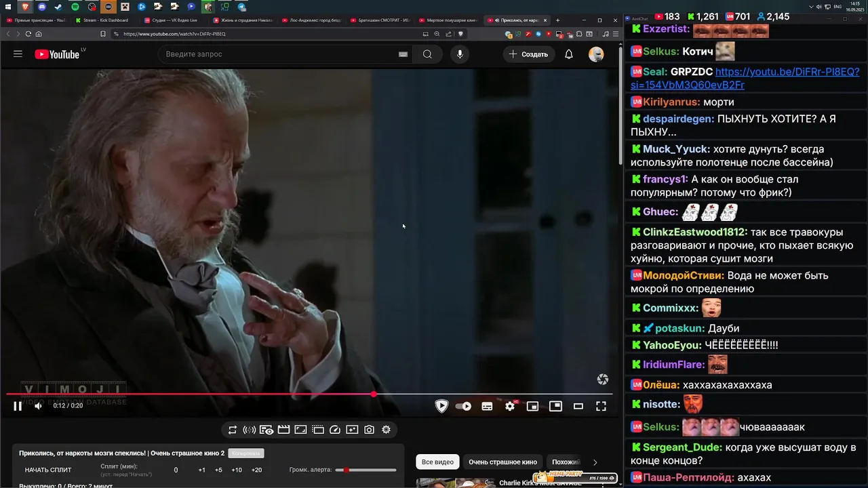Click the Meme Party widget
The image size is (868, 488).
click(x=575, y=477)
